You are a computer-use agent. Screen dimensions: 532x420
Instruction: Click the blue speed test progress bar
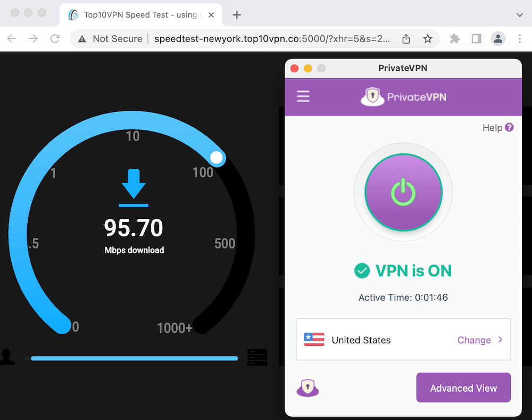coord(135,358)
